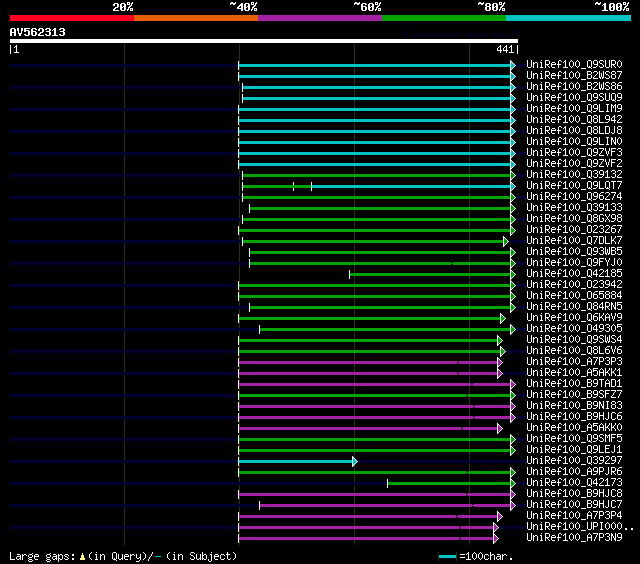Select the UniRef100_Q9ZVF2 label
640x564 pixels.
[574, 164]
